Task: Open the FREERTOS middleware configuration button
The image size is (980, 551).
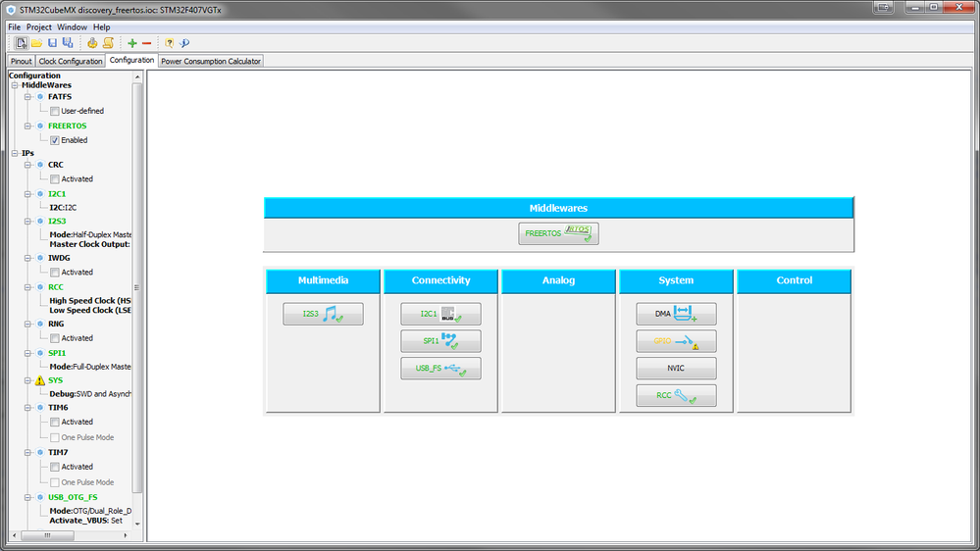Action: [x=558, y=233]
